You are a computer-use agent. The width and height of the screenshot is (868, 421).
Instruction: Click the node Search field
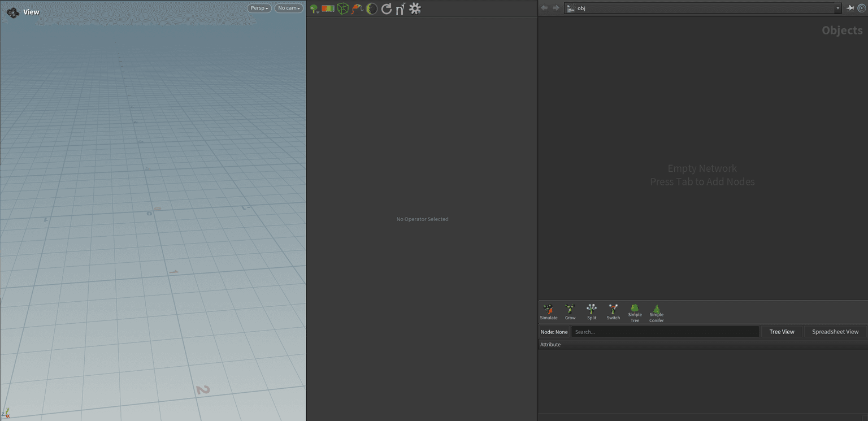pos(665,332)
